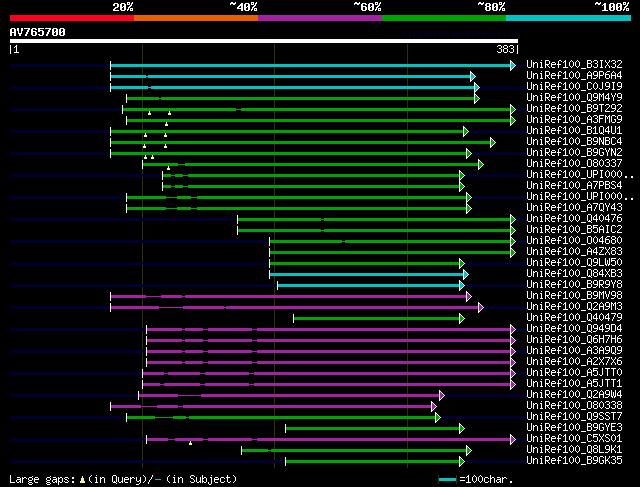Open hit UniRef100_Q9M4Y9
Screen dimensions: 640x487
point(574,98)
